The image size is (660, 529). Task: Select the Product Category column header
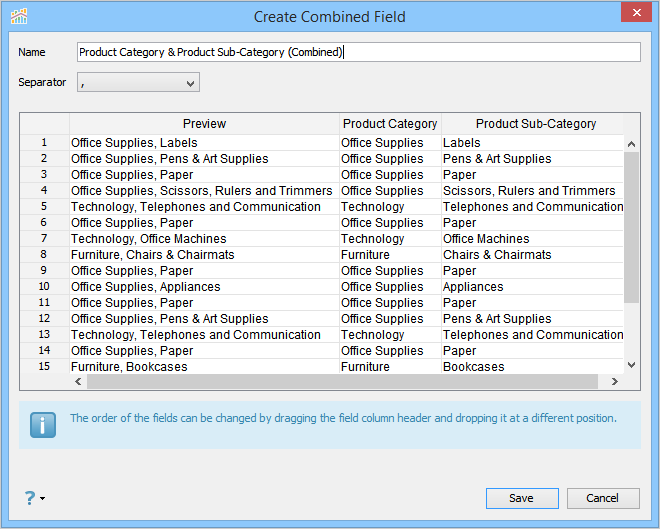click(390, 124)
